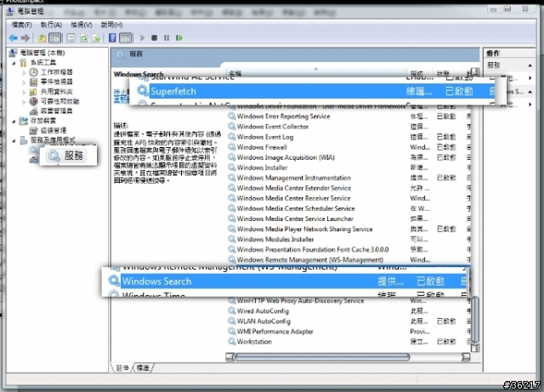Select the Windows Event Collector service
Screen dimensions: 544x392
(x=348, y=127)
